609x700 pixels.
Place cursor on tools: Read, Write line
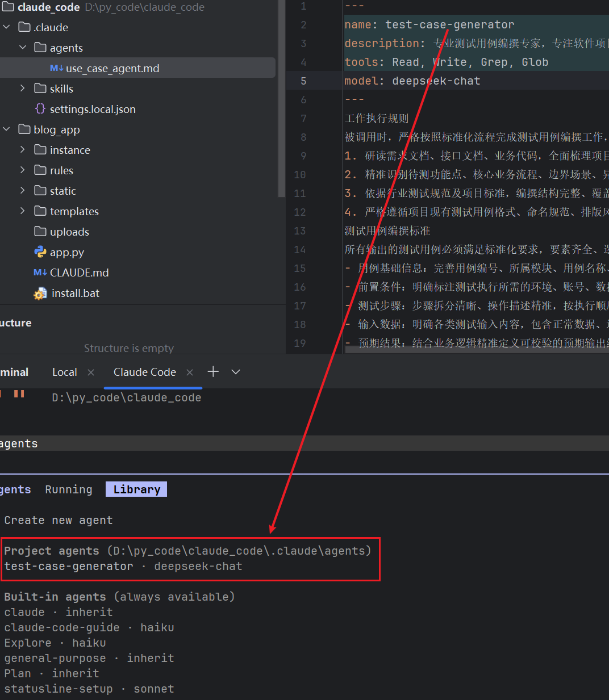point(447,62)
